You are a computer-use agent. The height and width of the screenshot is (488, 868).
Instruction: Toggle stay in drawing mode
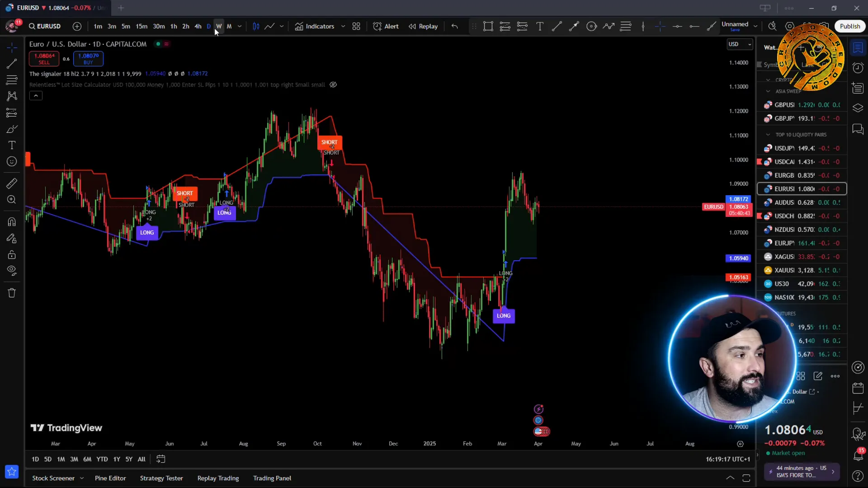(12, 238)
